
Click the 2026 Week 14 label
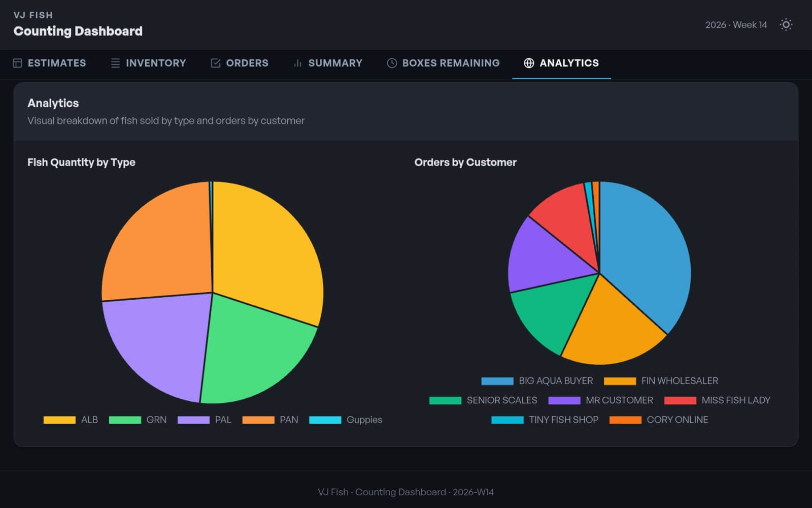click(x=736, y=25)
